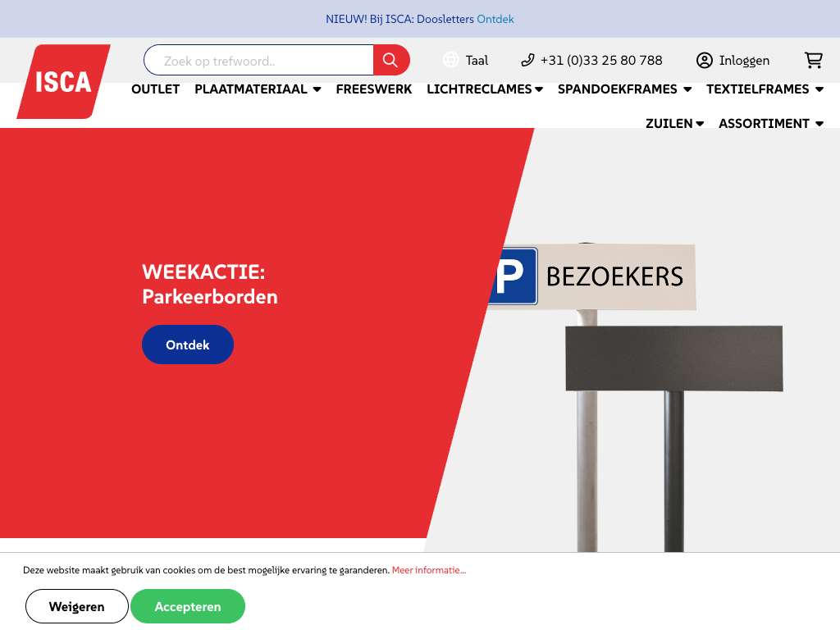The image size is (840, 630).
Task: Open the Textielframes menu arrow
Action: (819, 89)
